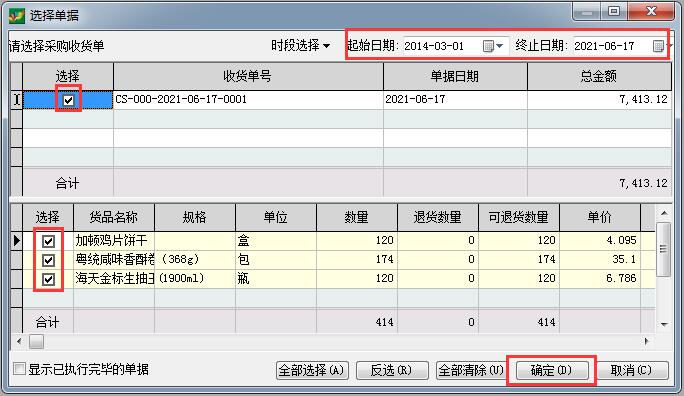Screen dimensions: 684x396
Task: Click the 数量 column header
Action: tap(357, 217)
